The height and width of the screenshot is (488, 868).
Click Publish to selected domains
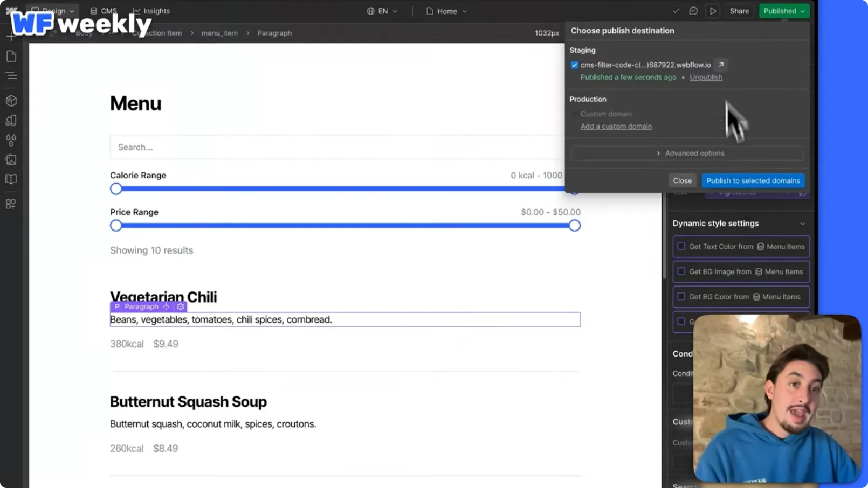coord(753,180)
